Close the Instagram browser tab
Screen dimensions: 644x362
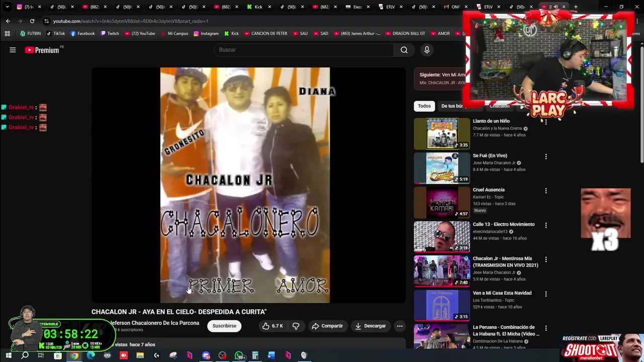(x=40, y=7)
